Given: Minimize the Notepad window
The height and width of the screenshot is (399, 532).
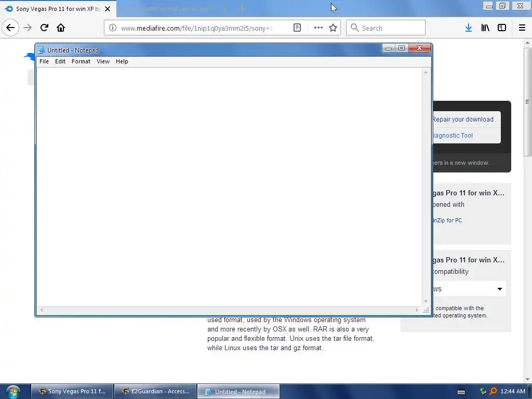Looking at the screenshot, I should point(389,48).
